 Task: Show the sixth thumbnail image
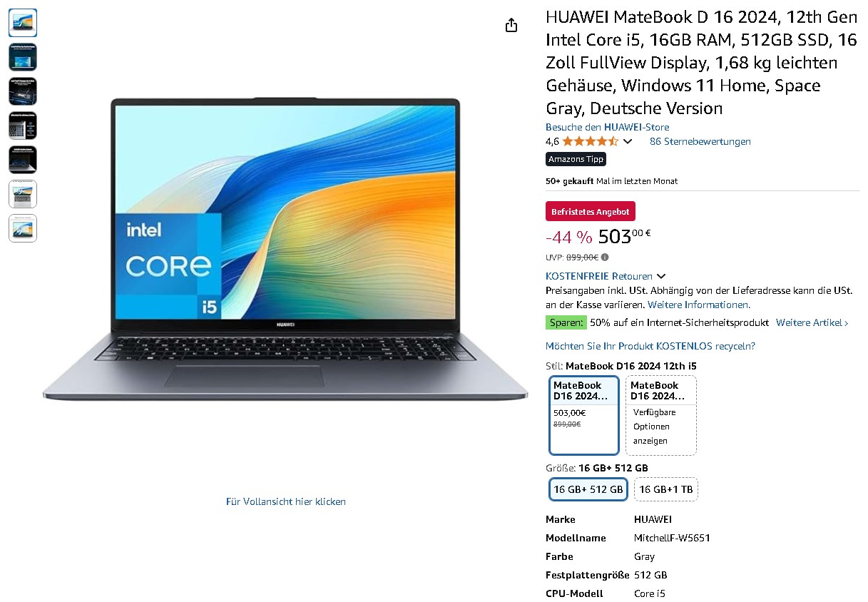tap(23, 194)
